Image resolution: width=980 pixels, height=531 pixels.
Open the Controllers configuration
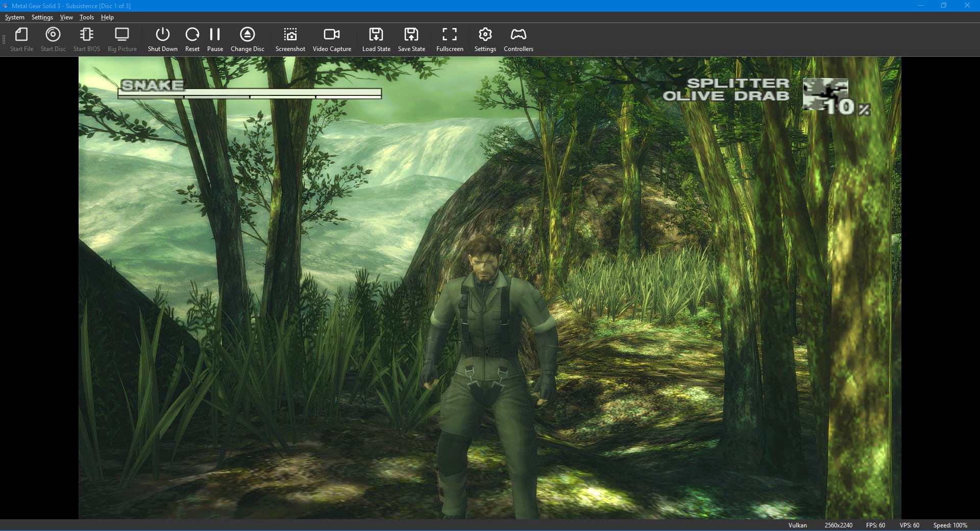pyautogui.click(x=518, y=35)
